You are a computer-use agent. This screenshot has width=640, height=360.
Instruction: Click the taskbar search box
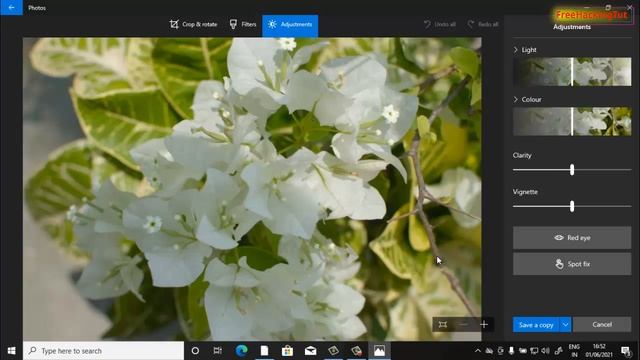104,351
